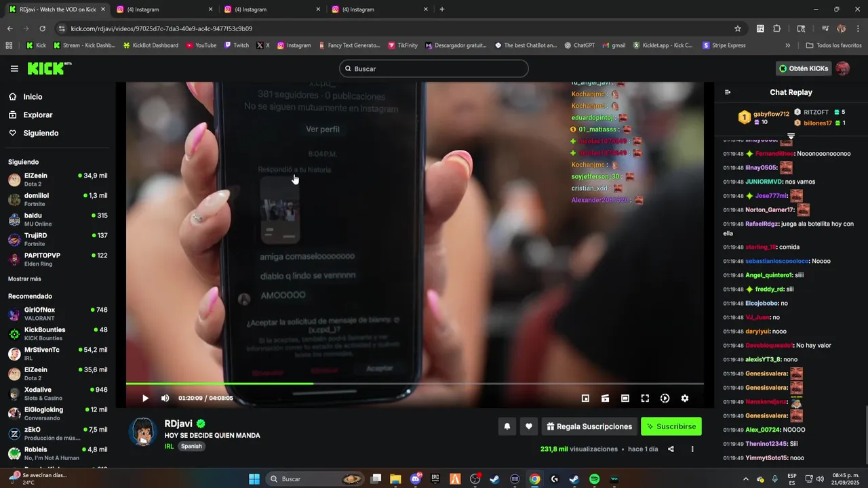Reload the current page
This screenshot has height=488, width=868.
click(x=42, y=28)
